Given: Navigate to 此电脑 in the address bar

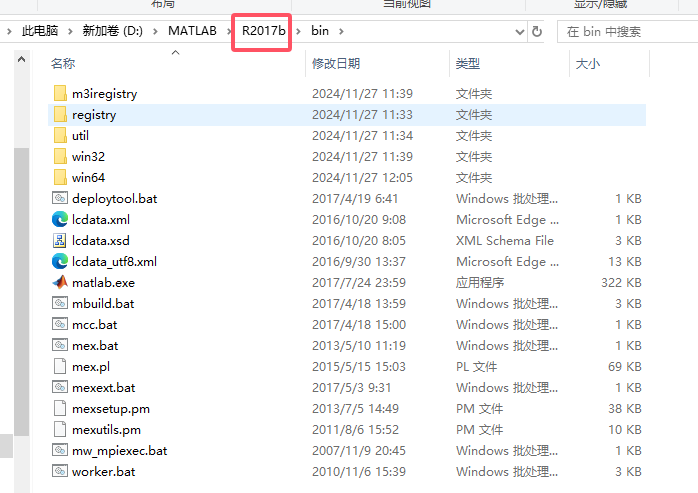Looking at the screenshot, I should click(40, 31).
